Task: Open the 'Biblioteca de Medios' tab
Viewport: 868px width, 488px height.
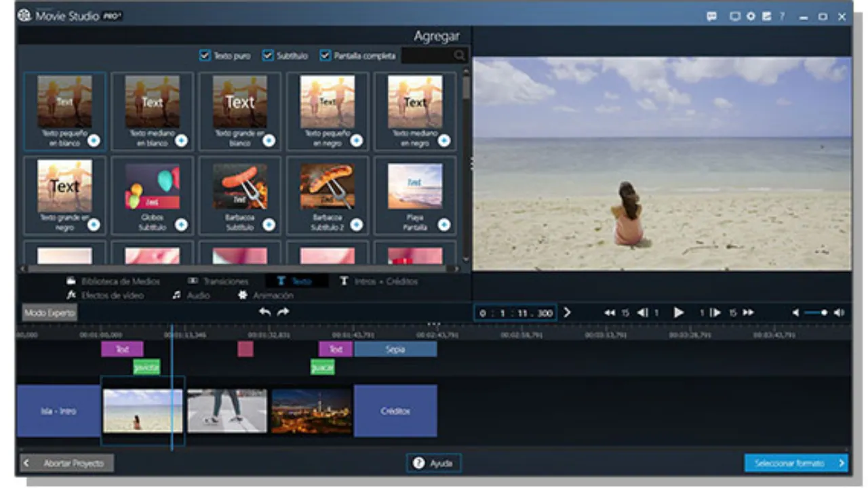Action: pos(113,281)
